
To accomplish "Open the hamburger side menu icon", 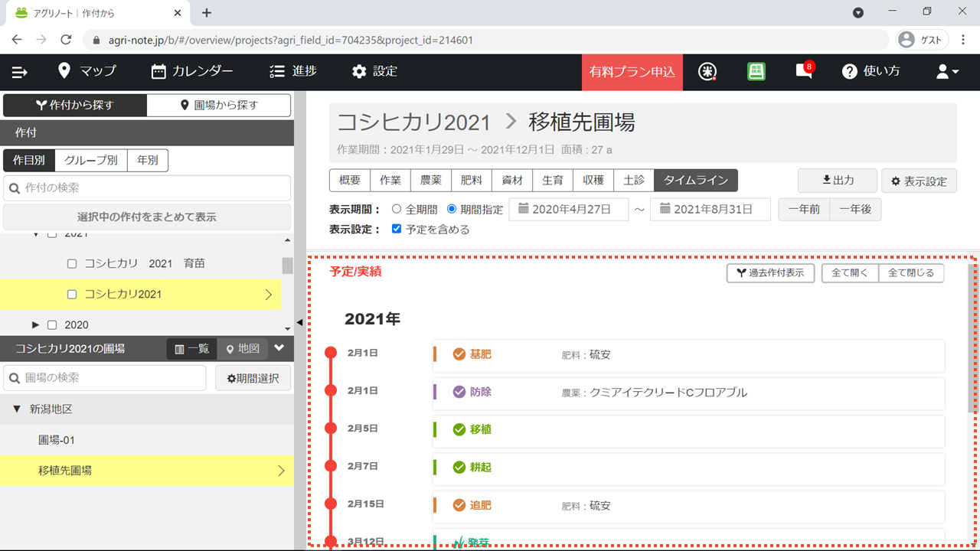I will (20, 72).
